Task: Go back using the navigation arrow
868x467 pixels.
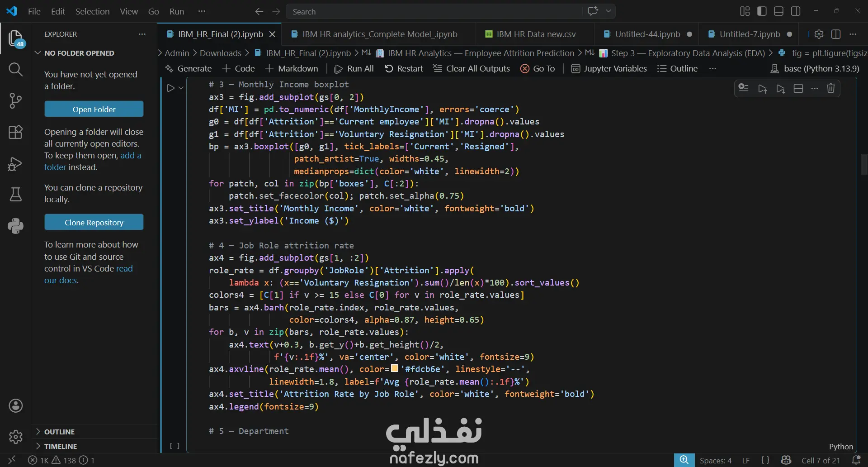Action: 259,11
